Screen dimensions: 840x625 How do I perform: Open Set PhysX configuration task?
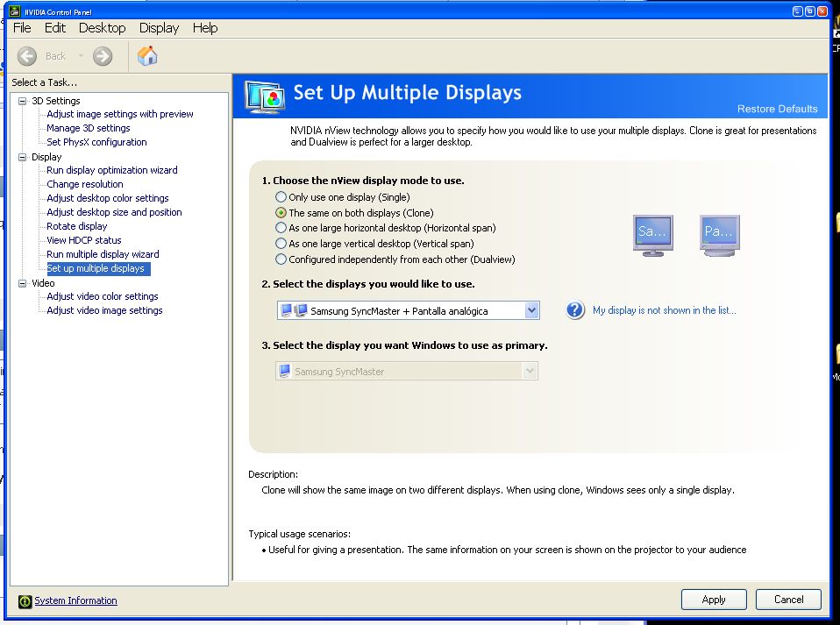coord(96,142)
